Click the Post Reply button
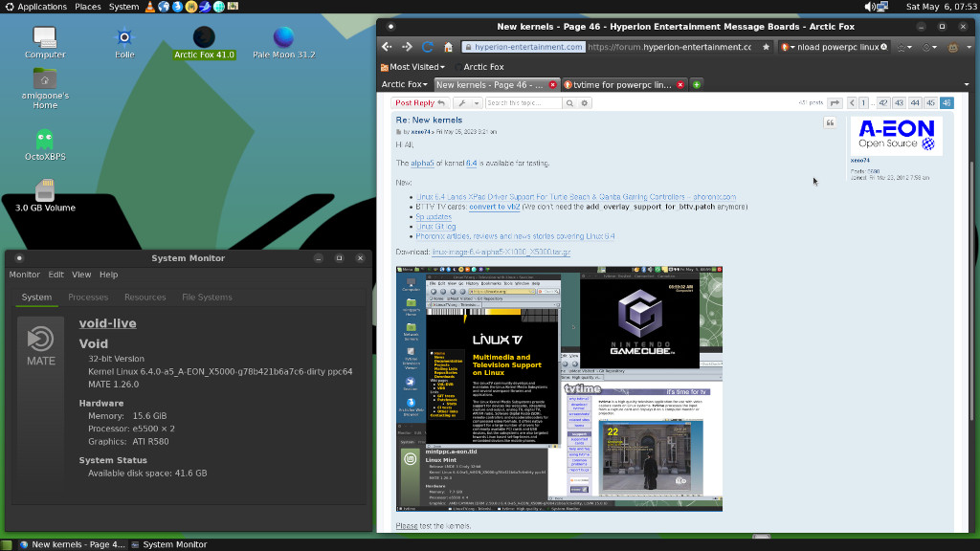The image size is (980, 551). [x=420, y=103]
